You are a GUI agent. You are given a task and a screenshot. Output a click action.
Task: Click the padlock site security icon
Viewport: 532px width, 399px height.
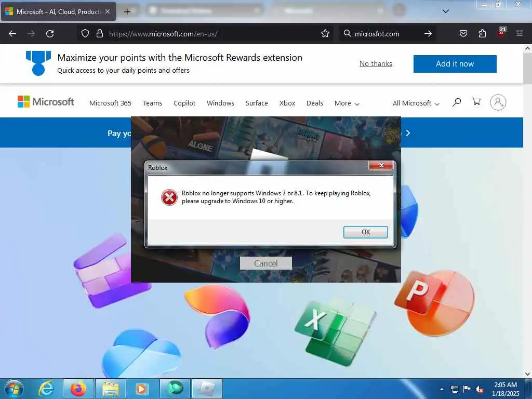pyautogui.click(x=99, y=33)
